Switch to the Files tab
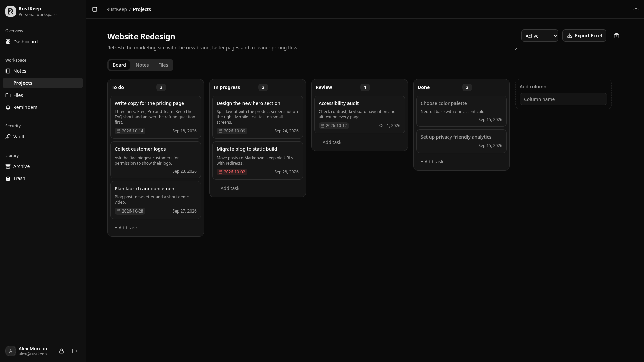This screenshot has width=644, height=362. click(x=163, y=65)
